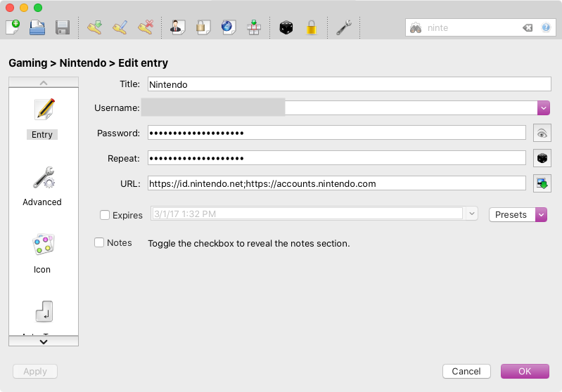562x392 pixels.
Task: Download favicon button next to URL field
Action: point(542,183)
